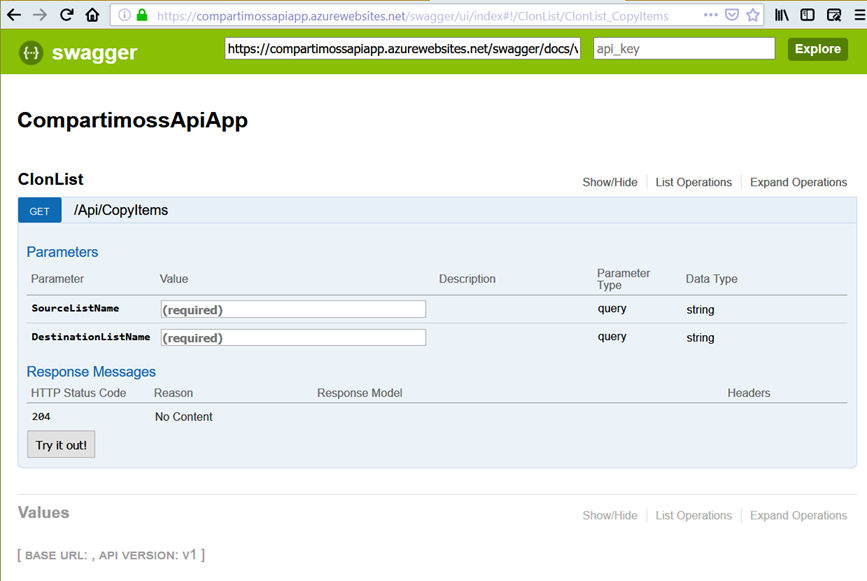Click the green padlock site info

[x=142, y=16]
